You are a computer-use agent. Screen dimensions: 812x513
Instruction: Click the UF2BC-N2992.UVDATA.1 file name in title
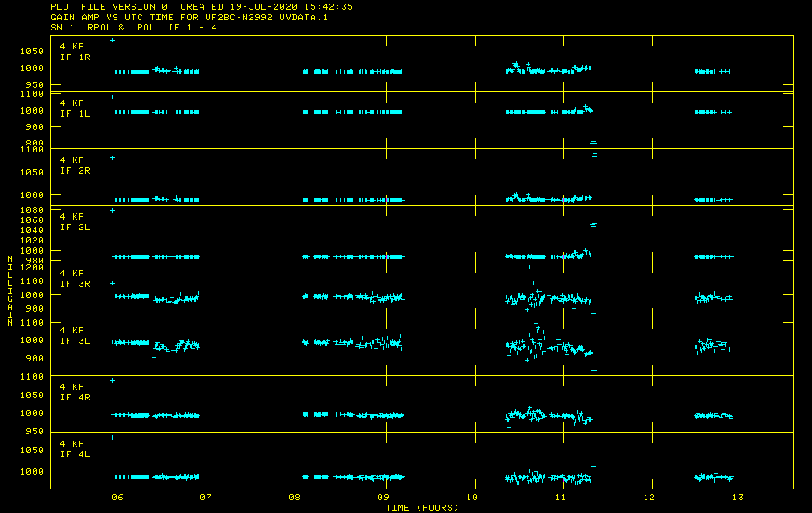[x=266, y=17]
